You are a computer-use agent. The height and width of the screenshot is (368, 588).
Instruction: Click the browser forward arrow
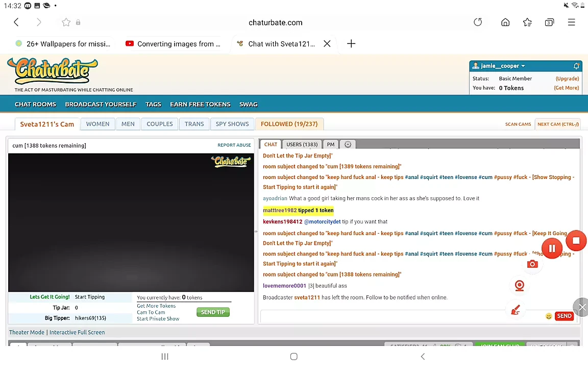pyautogui.click(x=39, y=22)
